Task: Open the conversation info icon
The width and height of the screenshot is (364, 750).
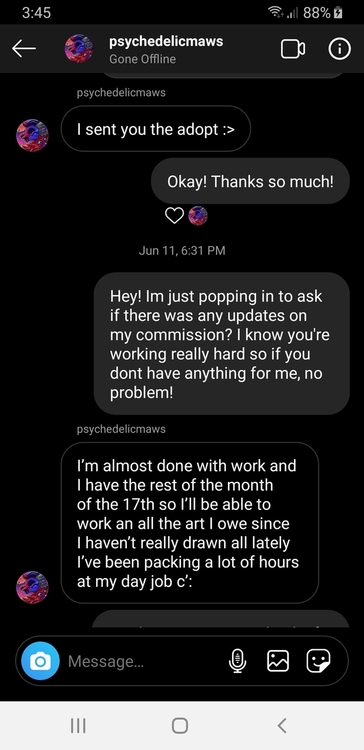Action: [339, 49]
